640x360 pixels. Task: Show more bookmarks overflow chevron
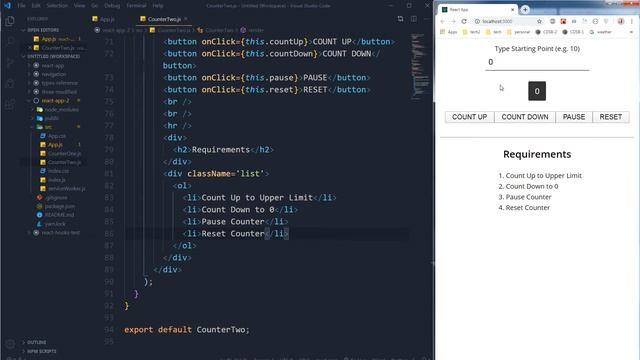[631, 32]
